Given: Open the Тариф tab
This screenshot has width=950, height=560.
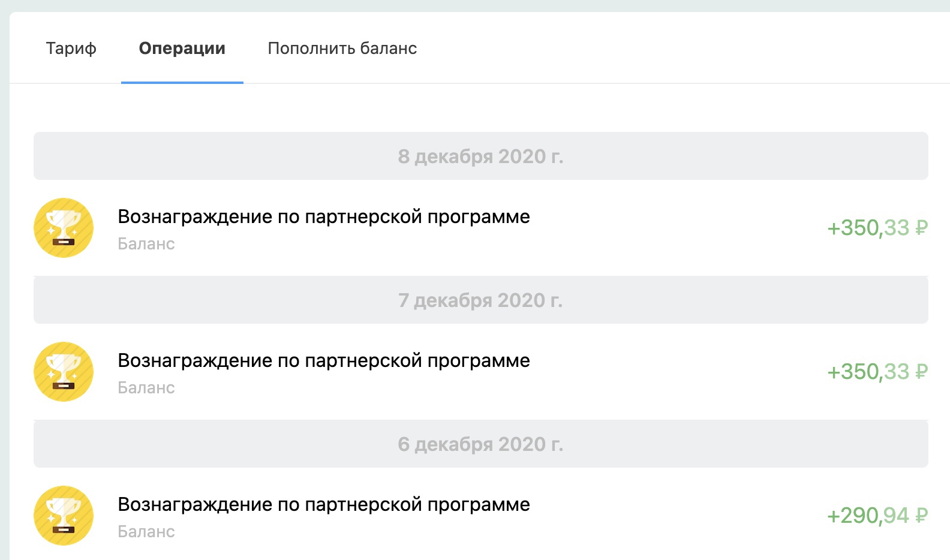Looking at the screenshot, I should click(71, 49).
